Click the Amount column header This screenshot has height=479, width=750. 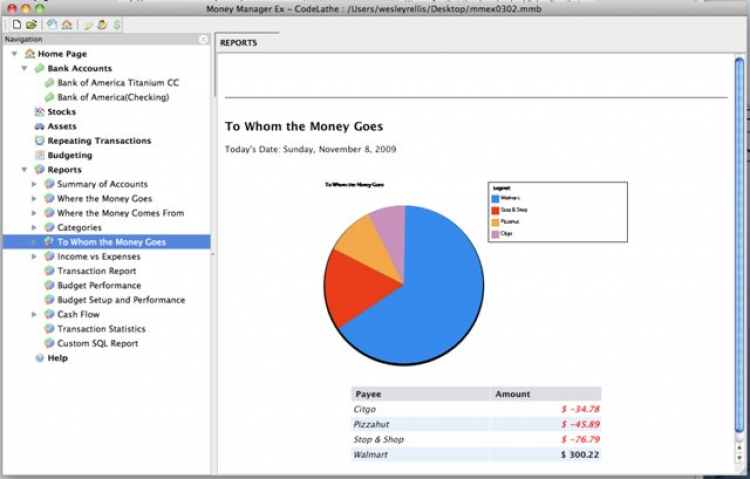tap(546, 394)
